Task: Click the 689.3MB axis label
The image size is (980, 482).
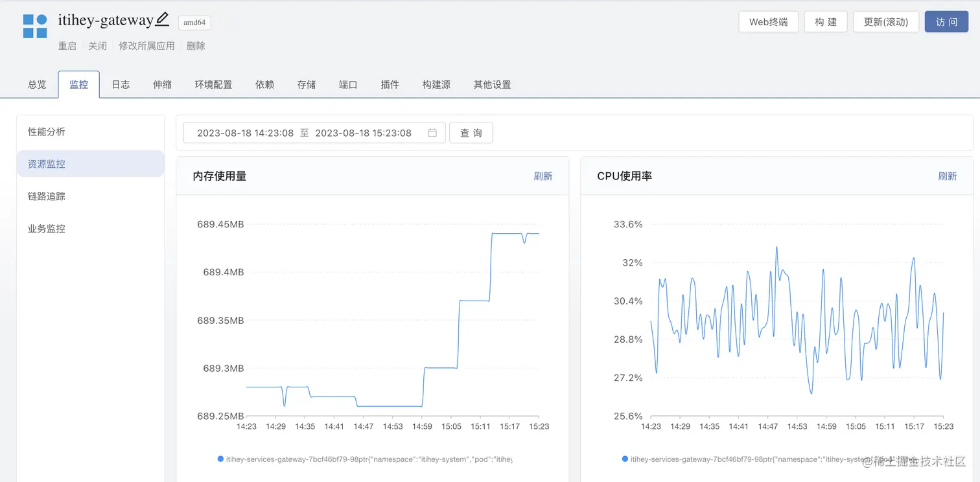Action: 224,368
